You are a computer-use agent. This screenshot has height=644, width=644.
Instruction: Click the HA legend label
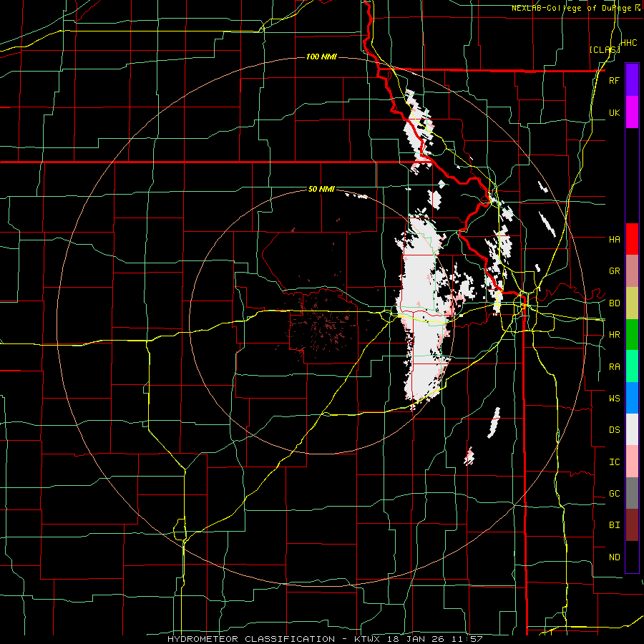(x=614, y=239)
